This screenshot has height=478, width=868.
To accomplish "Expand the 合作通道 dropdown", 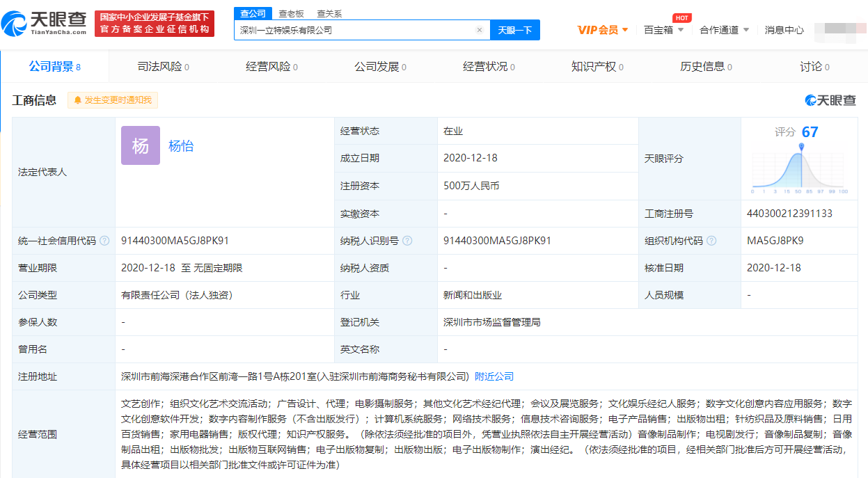I will [724, 30].
